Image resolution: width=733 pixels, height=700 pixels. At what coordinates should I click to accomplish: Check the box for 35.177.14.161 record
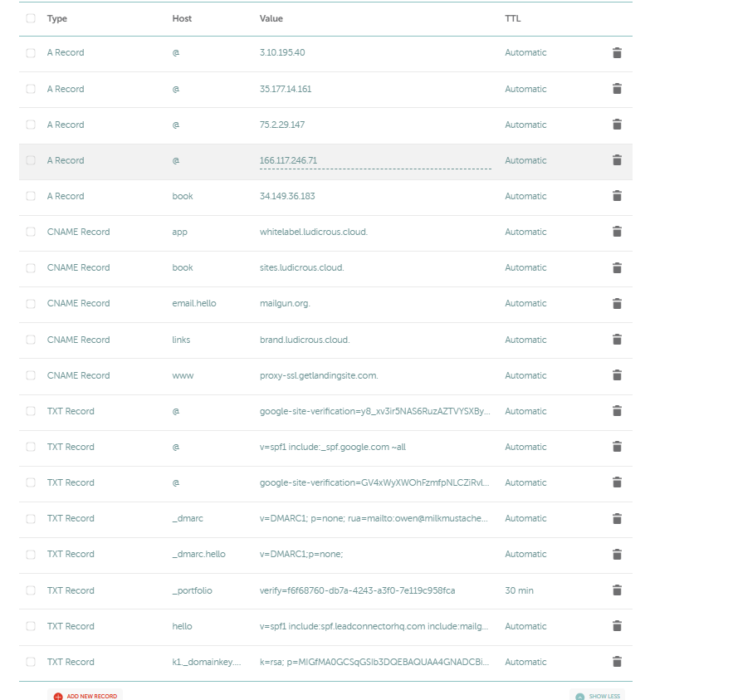31,89
